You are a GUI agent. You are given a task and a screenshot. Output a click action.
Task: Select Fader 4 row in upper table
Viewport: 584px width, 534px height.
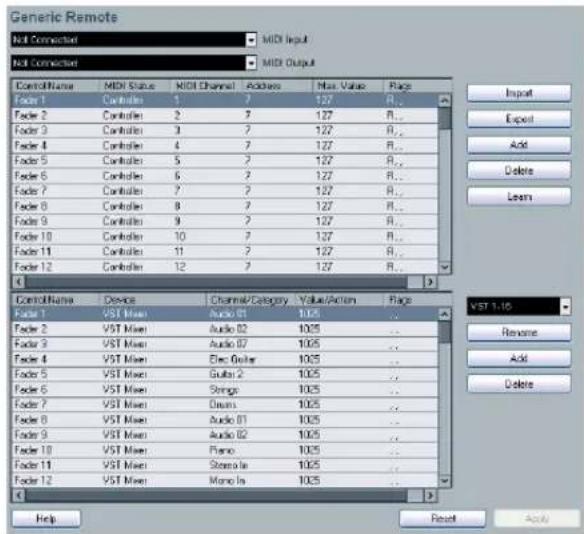(x=225, y=146)
